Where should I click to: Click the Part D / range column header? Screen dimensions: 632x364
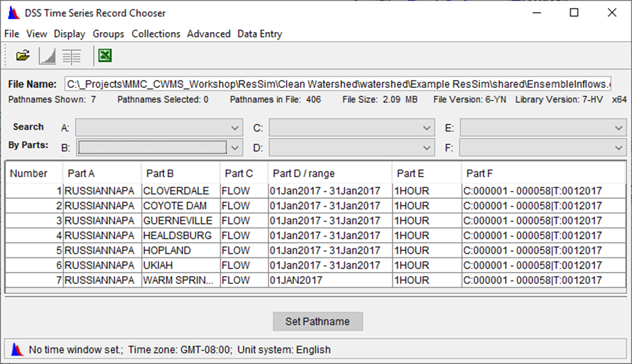tap(330, 174)
